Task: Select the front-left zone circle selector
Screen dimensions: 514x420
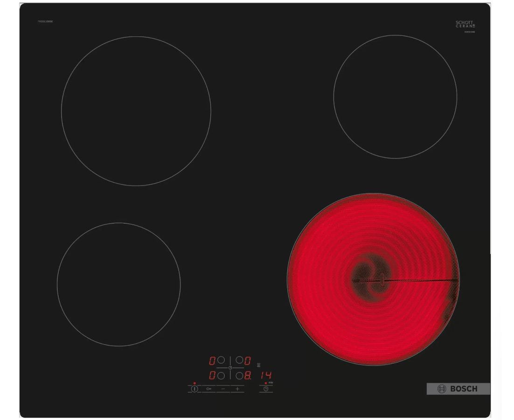Action: point(221,375)
